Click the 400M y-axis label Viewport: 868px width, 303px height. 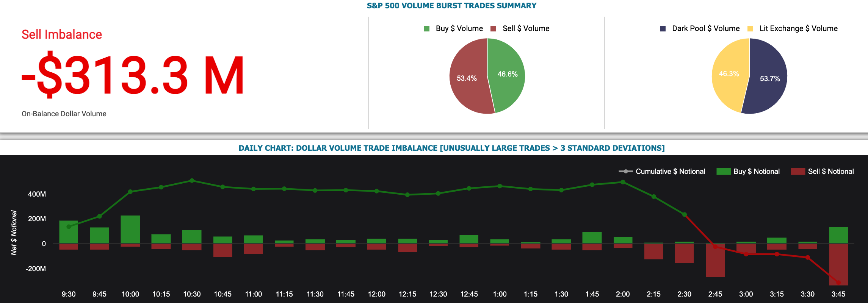(37, 194)
